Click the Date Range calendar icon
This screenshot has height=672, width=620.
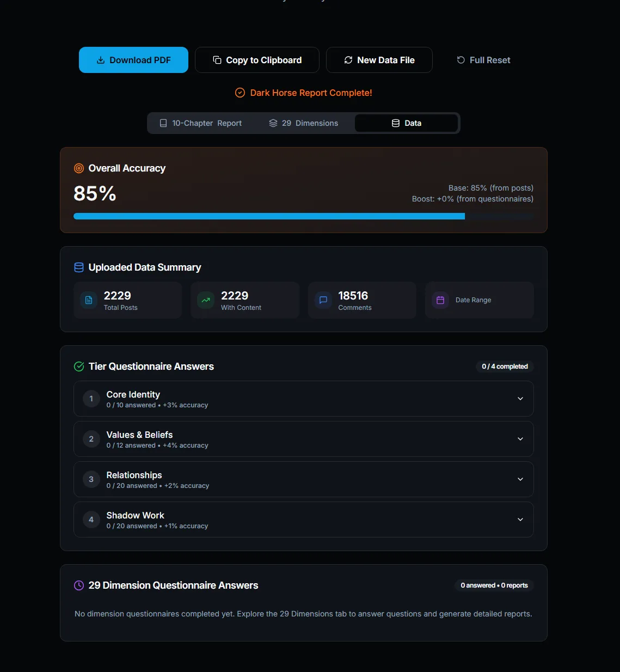(440, 300)
